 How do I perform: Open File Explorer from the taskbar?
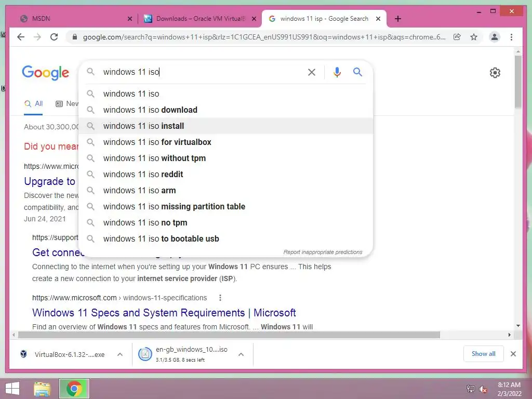(x=42, y=389)
